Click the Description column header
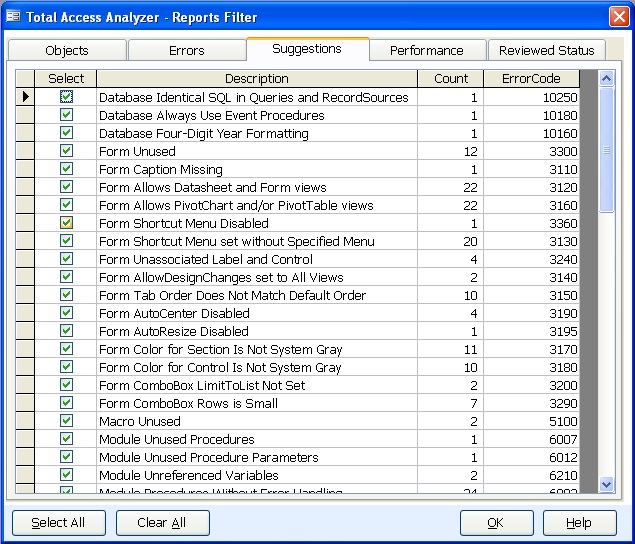635x544 pixels. click(256, 78)
